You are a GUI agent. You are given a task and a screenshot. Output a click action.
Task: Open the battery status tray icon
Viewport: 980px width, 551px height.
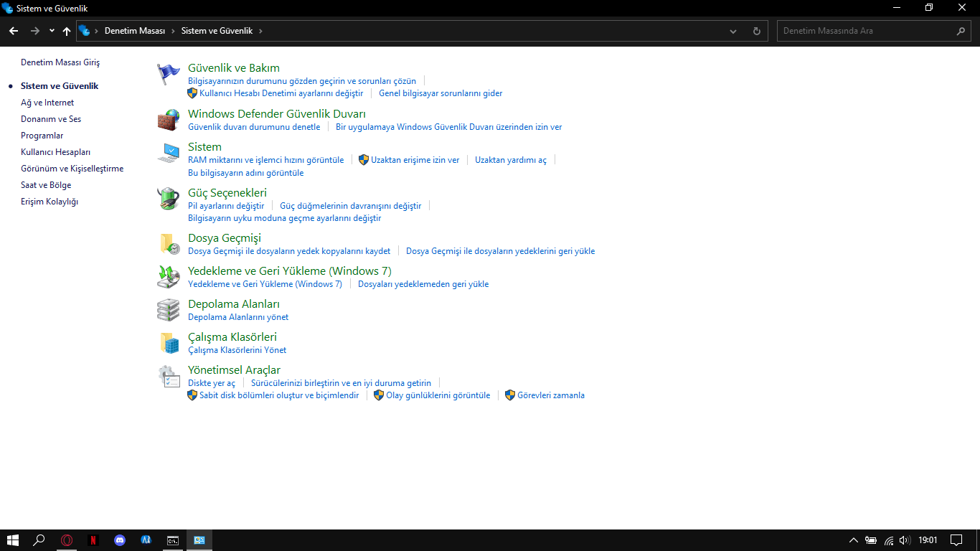(x=871, y=540)
